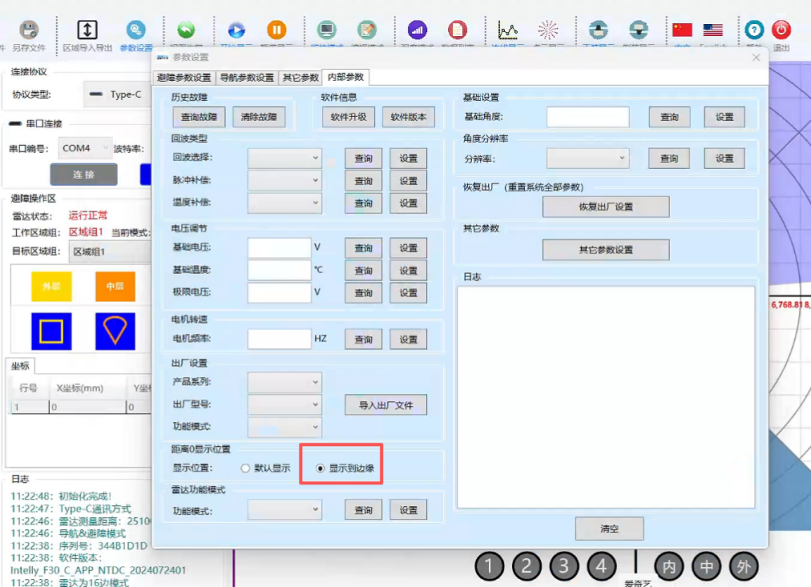Select the line chart display icon
This screenshot has width=811, height=587.
click(x=507, y=30)
